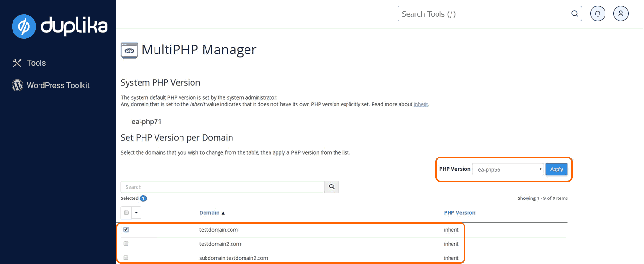Check the subdomain.testdomain2.com checkbox
Viewport: 644px width, 264px height.
click(x=126, y=258)
